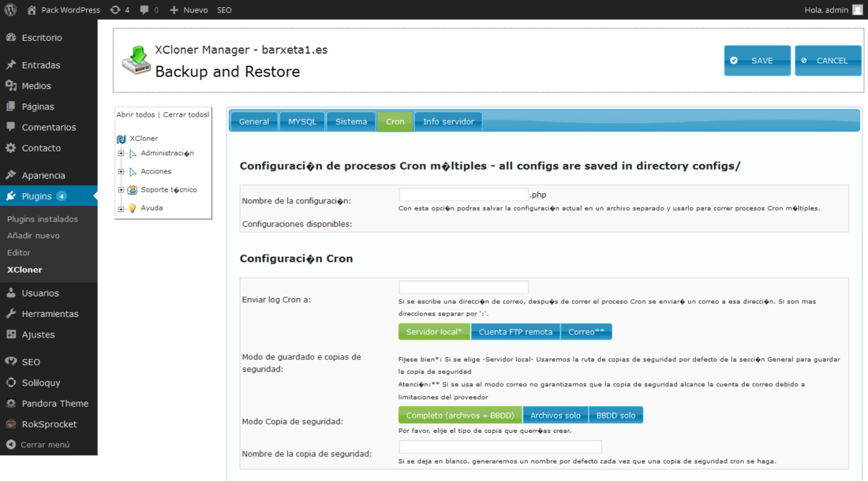Select Servidor local save mode
868x481 pixels.
[x=434, y=332]
